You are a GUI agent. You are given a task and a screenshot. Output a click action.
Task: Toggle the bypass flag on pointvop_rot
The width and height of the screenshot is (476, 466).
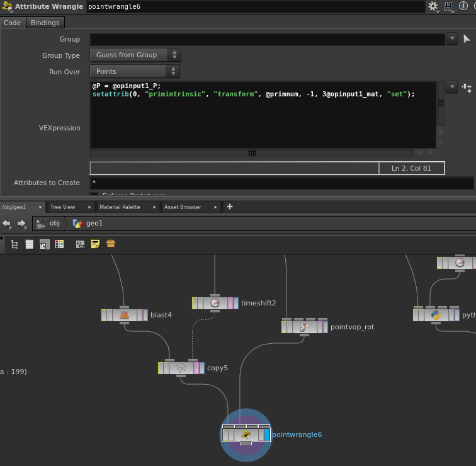point(284,327)
